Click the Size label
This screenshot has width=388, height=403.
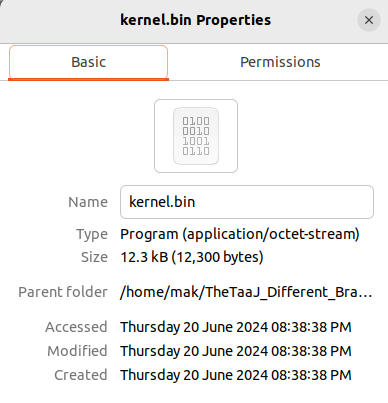[x=94, y=257]
